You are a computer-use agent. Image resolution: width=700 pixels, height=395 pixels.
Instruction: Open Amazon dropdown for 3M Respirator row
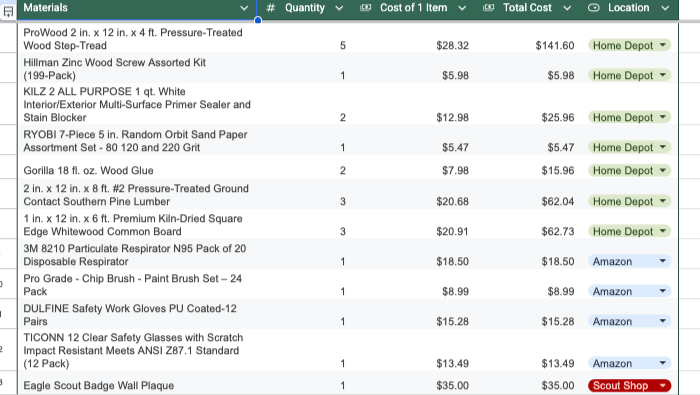662,261
